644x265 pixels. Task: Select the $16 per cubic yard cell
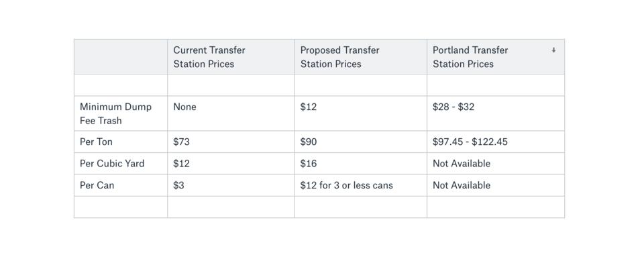point(361,164)
